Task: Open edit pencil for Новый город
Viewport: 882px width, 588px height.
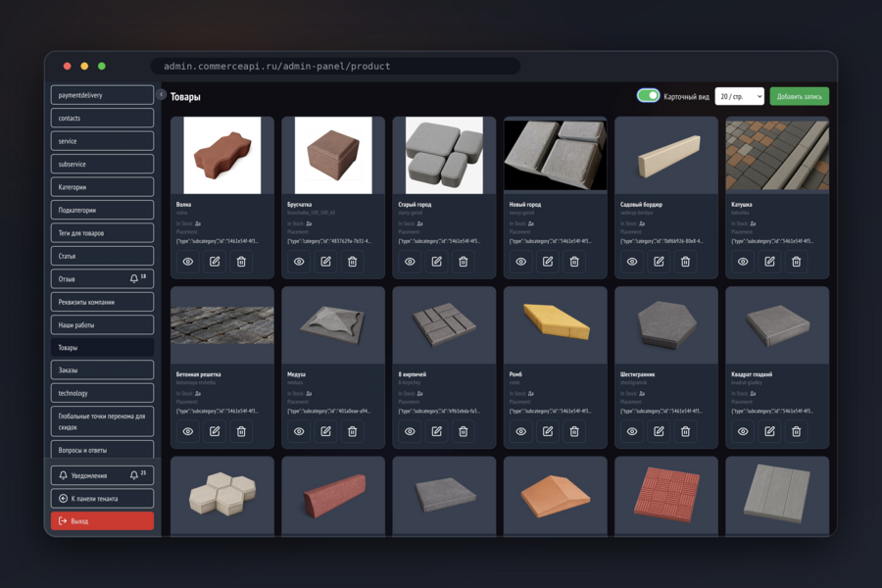Action: pos(547,262)
